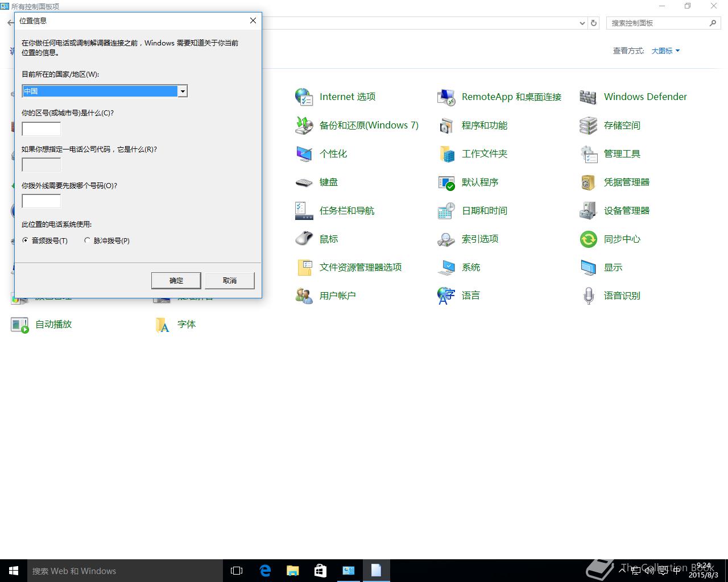
Task: Open the 显示 display icon
Action: click(x=589, y=267)
